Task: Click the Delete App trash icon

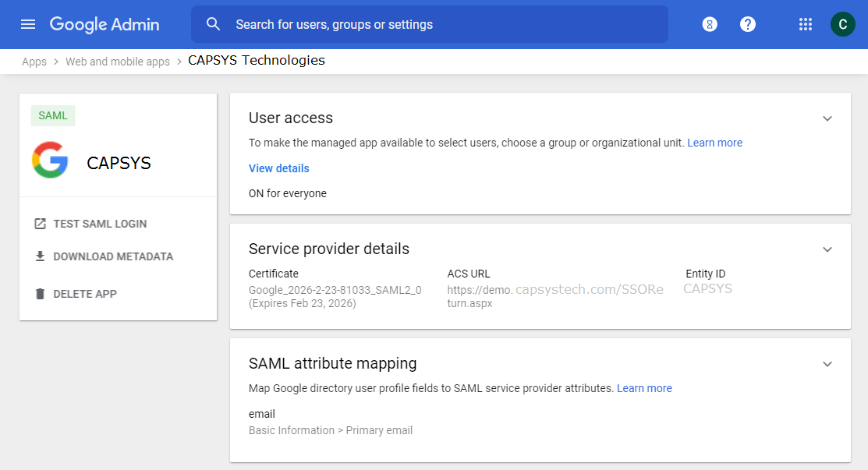Action: click(x=40, y=294)
